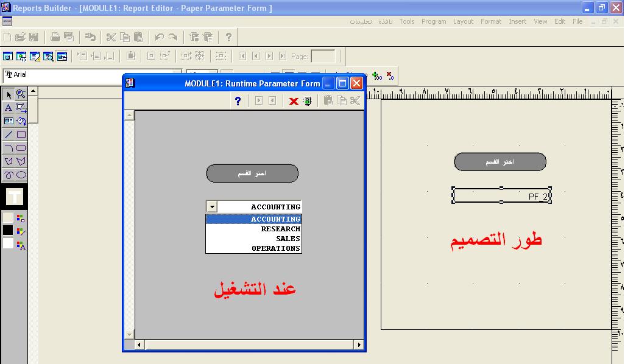This screenshot has height=364, width=625.
Task: Click the gray button in the design canvas
Action: point(500,162)
